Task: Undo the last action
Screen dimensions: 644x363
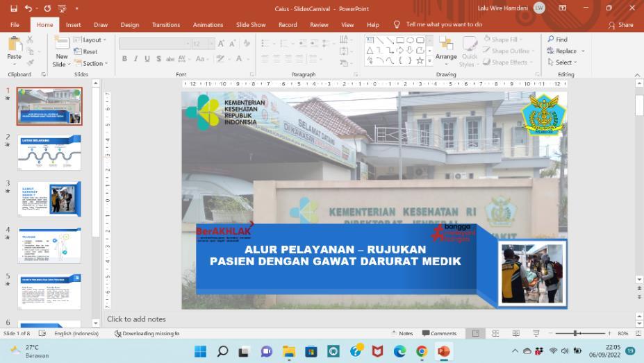Action: tap(28, 8)
